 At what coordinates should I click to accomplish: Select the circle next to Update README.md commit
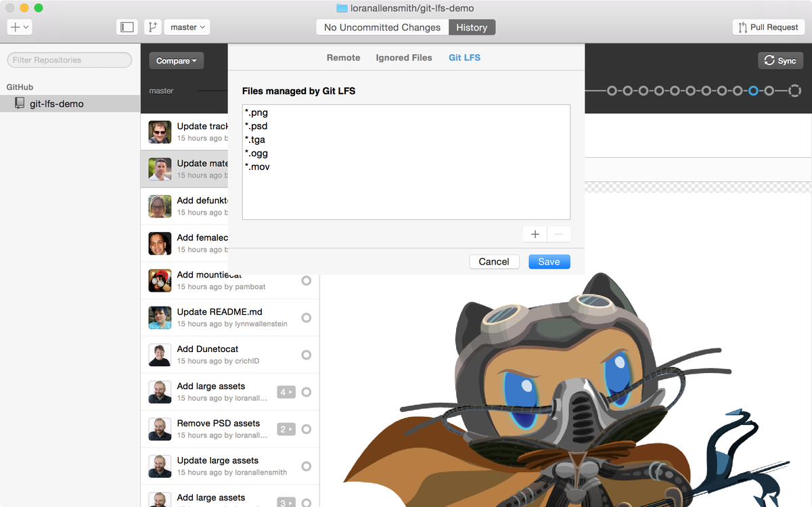[308, 317]
